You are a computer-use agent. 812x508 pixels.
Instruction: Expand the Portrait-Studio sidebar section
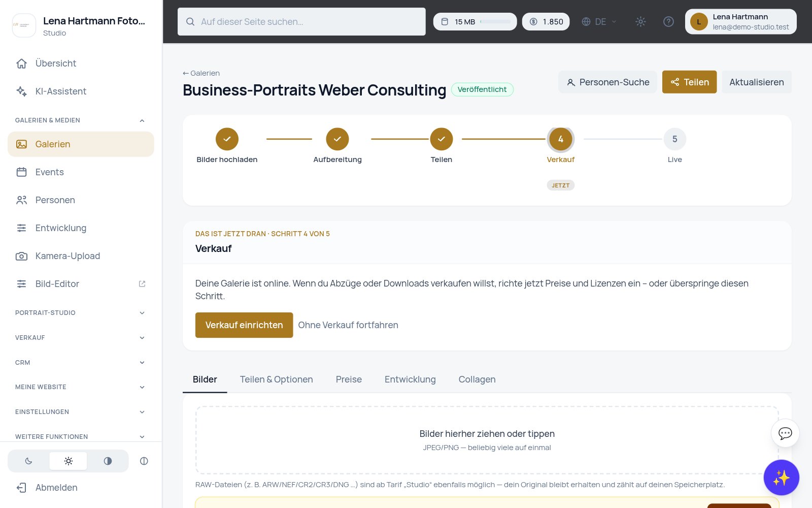point(81,313)
